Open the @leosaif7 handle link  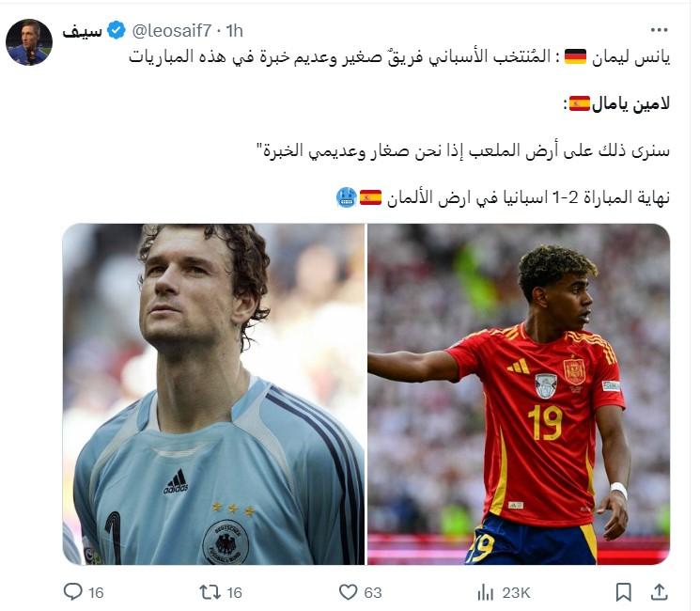coord(172,31)
